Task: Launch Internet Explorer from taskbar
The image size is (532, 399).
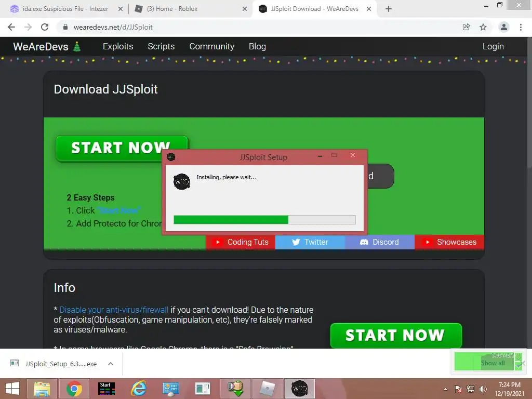Action: coord(138,389)
